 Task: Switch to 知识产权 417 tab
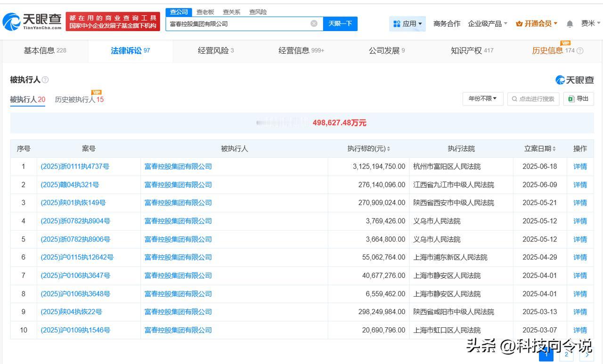point(472,51)
